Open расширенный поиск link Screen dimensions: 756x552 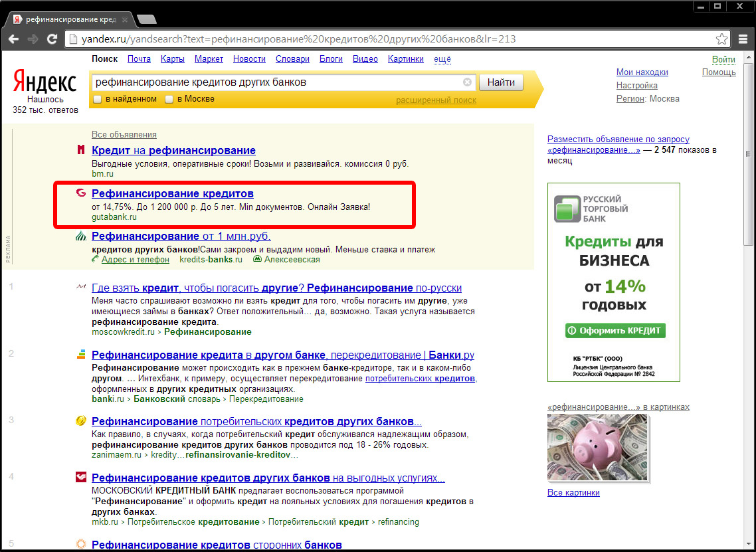point(436,100)
